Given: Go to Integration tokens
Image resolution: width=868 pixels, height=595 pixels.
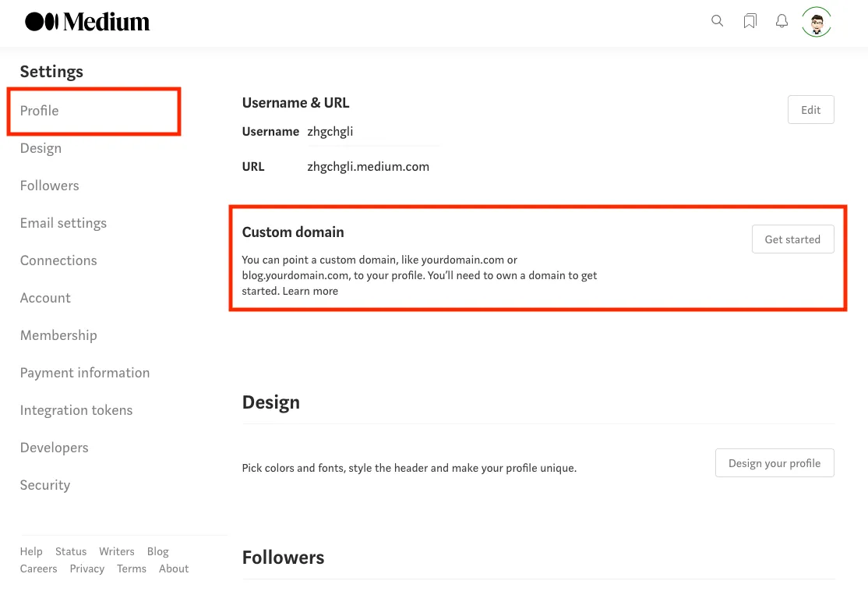Looking at the screenshot, I should (x=76, y=410).
